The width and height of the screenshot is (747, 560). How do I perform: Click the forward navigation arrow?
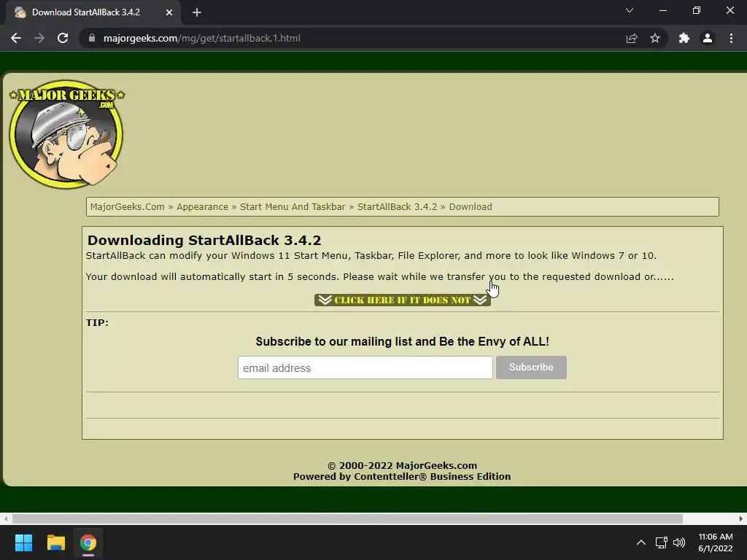click(39, 38)
